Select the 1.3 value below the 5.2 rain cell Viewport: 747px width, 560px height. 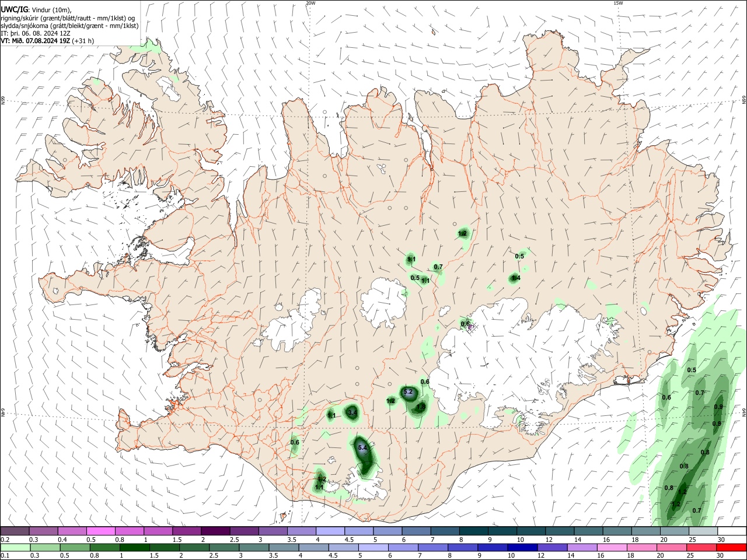tap(420, 407)
